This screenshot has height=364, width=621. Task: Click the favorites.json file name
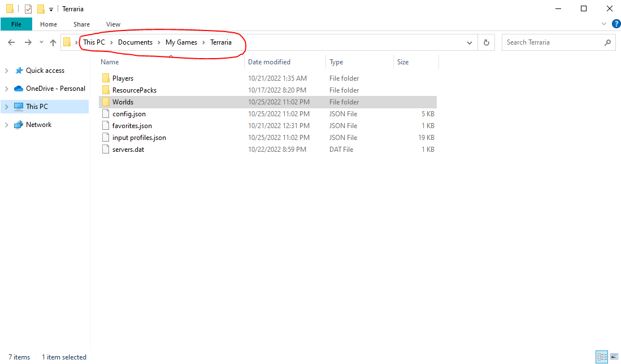click(132, 126)
